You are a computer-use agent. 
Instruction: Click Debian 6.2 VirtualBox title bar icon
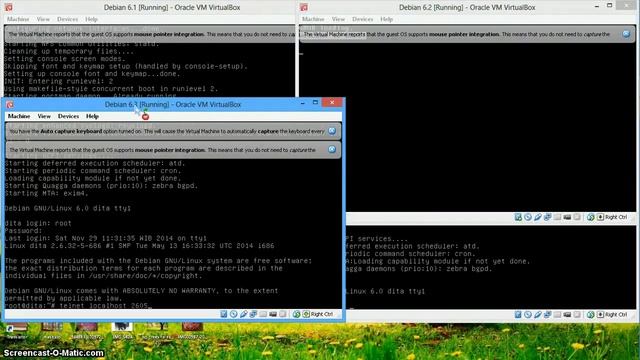(304, 7)
